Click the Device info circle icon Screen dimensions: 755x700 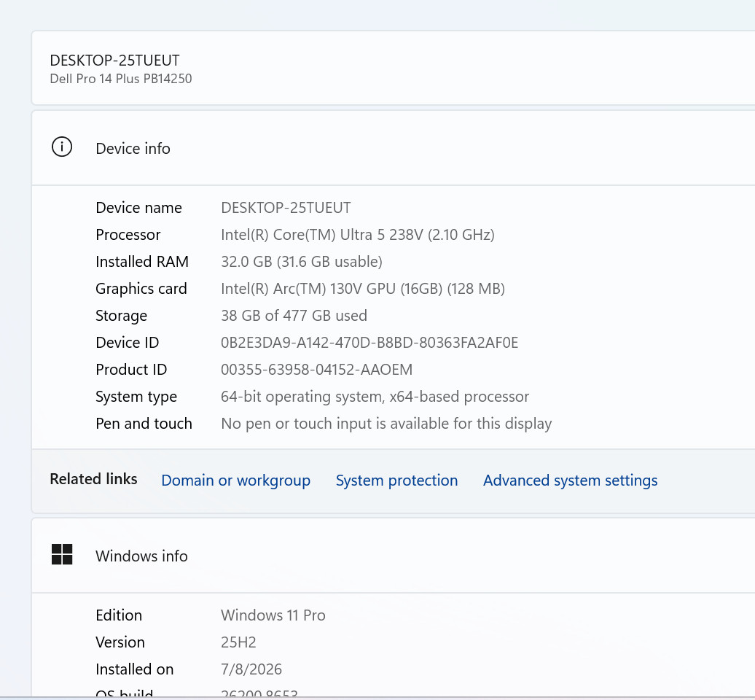click(x=62, y=147)
